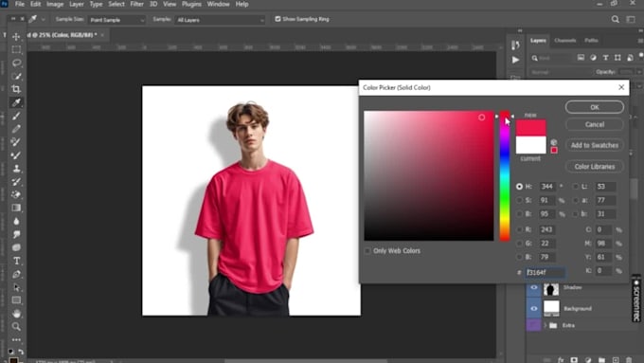This screenshot has width=644, height=363.
Task: Create a new layer with plus icon
Action: pos(616,360)
